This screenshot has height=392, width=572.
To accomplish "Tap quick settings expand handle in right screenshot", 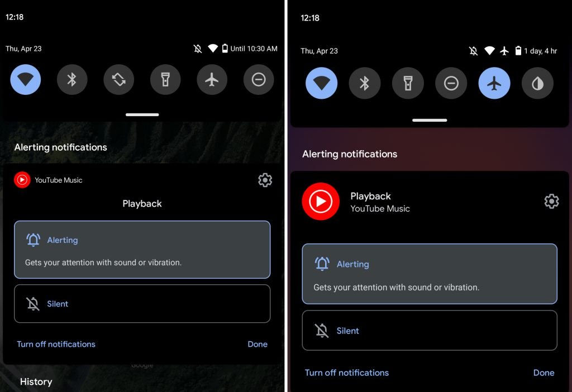I will click(x=430, y=120).
